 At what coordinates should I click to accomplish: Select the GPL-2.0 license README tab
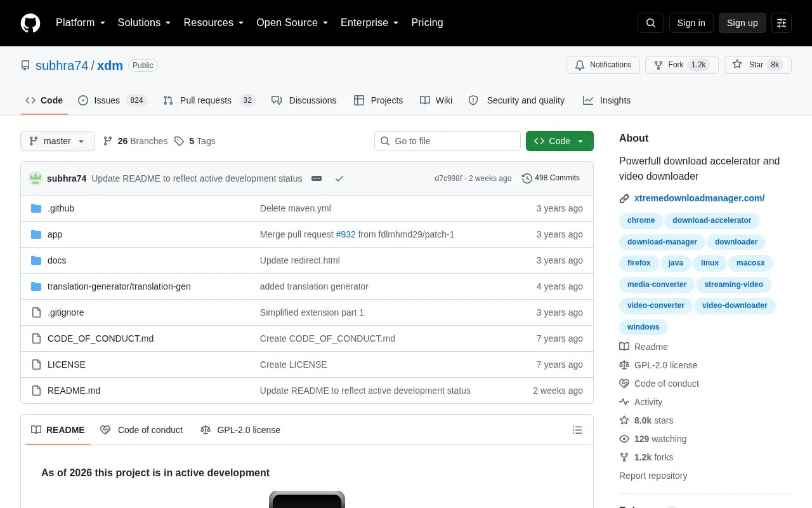(240, 430)
